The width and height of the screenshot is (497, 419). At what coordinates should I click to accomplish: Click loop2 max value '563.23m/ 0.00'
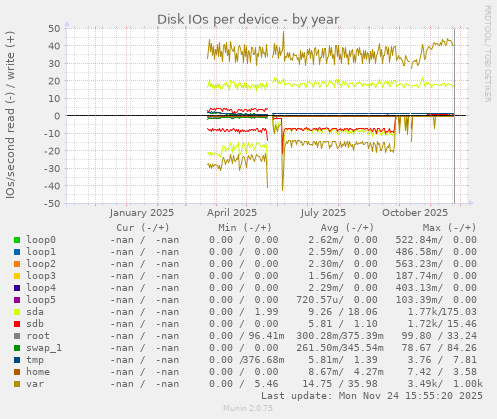click(436, 264)
